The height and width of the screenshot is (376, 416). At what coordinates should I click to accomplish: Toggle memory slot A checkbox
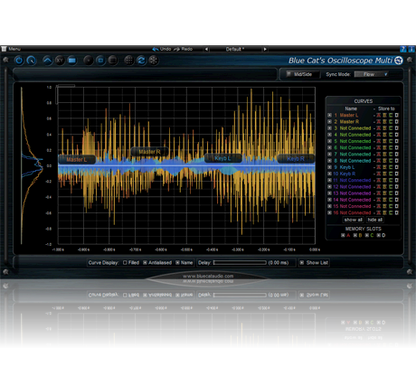pyautogui.click(x=343, y=235)
